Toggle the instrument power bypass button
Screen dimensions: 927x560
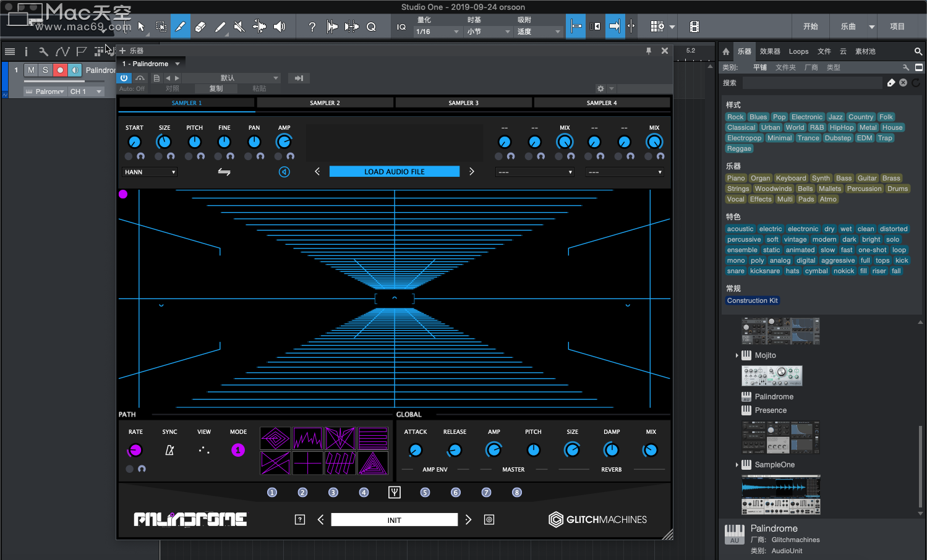pyautogui.click(x=124, y=78)
